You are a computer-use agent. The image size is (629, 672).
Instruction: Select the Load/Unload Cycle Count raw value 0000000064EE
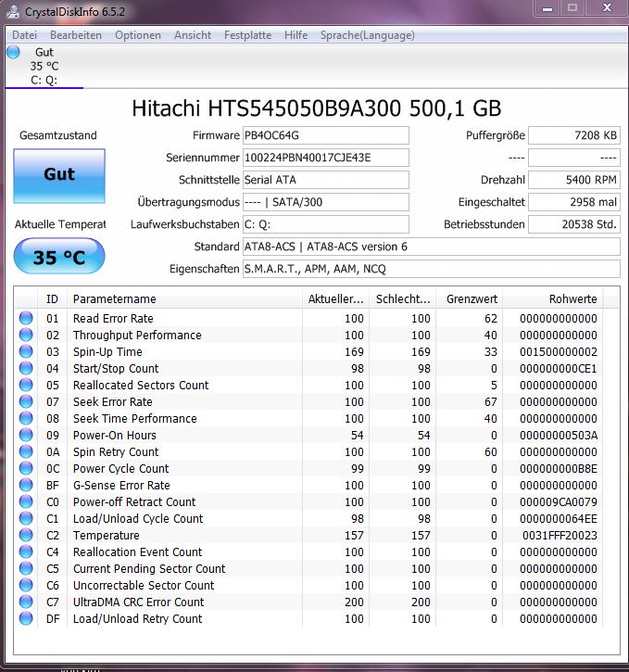click(559, 518)
